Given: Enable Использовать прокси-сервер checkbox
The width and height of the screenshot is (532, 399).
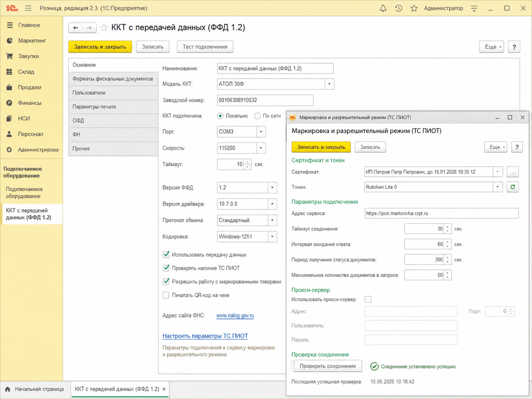Looking at the screenshot, I should [368, 299].
